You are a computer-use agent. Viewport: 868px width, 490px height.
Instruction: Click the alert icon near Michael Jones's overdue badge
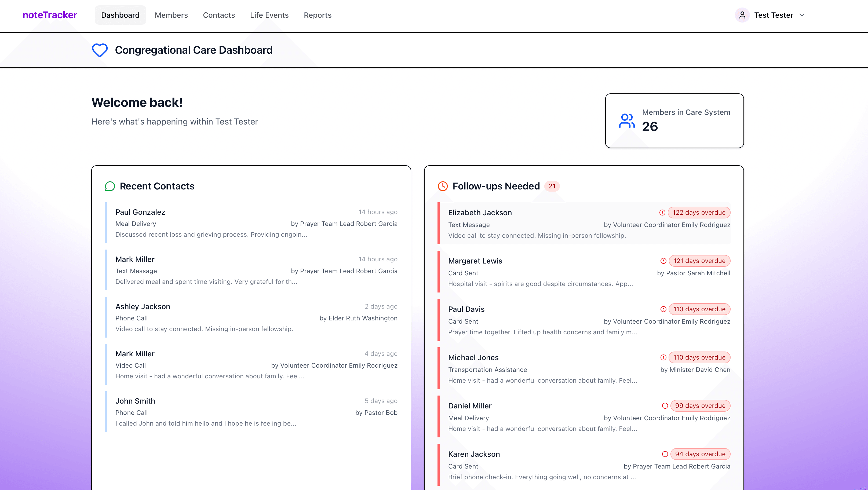[x=663, y=357]
